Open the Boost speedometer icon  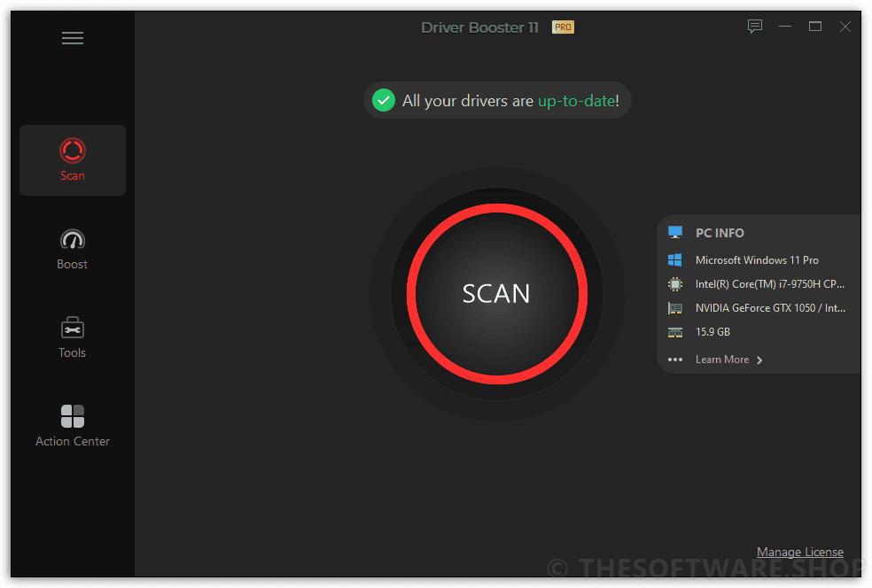73,239
